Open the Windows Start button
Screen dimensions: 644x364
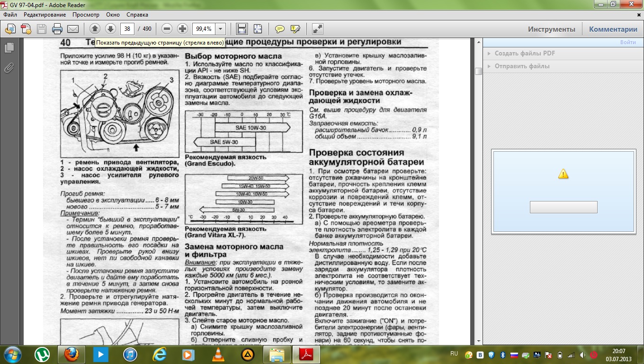point(13,355)
